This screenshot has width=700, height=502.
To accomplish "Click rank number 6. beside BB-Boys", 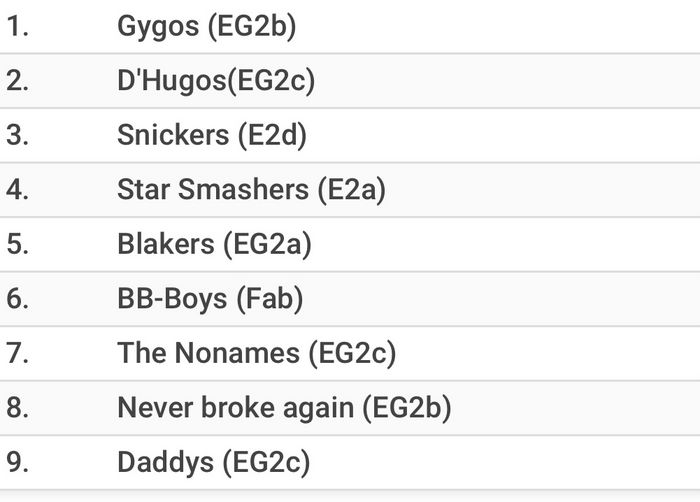I will click(18, 299).
